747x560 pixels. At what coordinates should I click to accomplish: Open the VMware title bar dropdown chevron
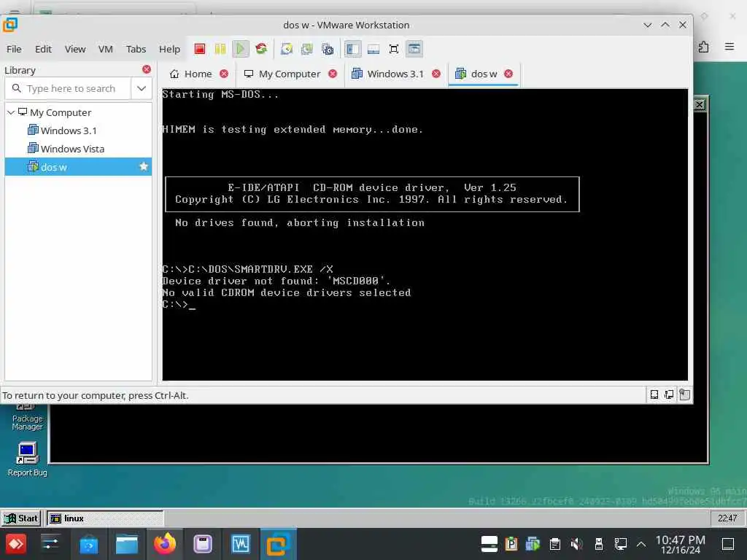pyautogui.click(x=648, y=25)
